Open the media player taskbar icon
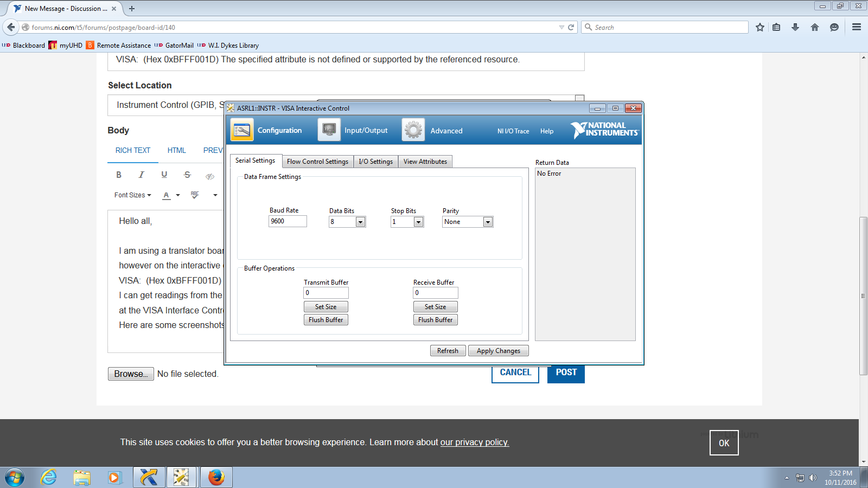This screenshot has width=868, height=488. point(114,478)
